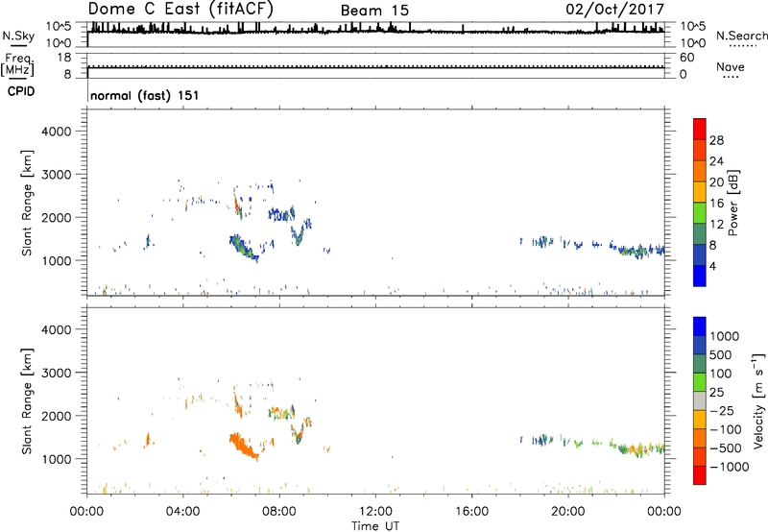Click the 'CPID' label
This screenshot has height=532, width=768.
coord(21,91)
